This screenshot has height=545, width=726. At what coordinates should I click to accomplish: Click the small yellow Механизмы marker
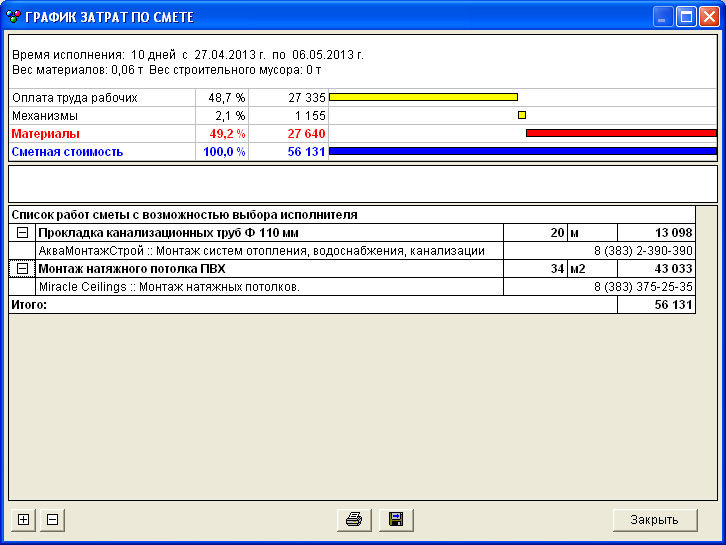point(522,115)
